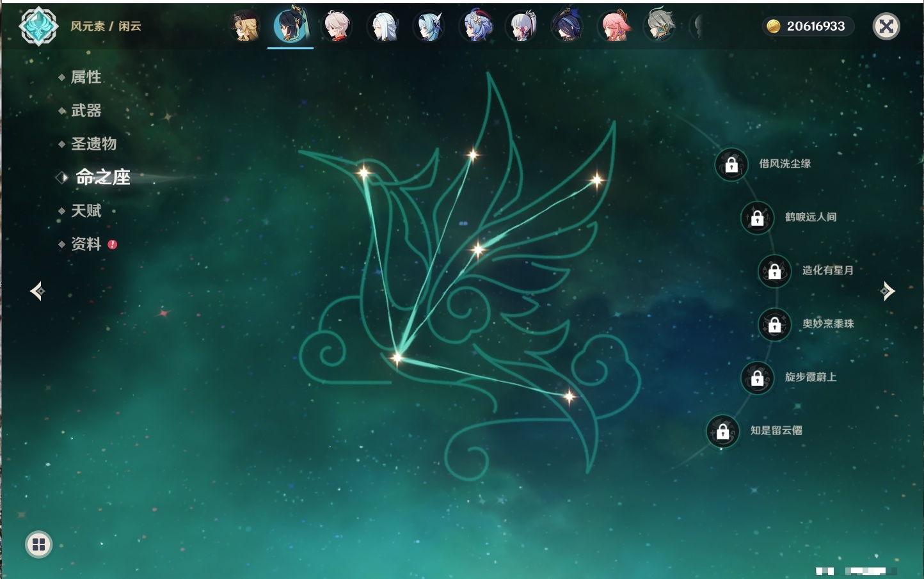Switch to Kazuha's character portrait
This screenshot has height=579, width=924.
(x=337, y=27)
